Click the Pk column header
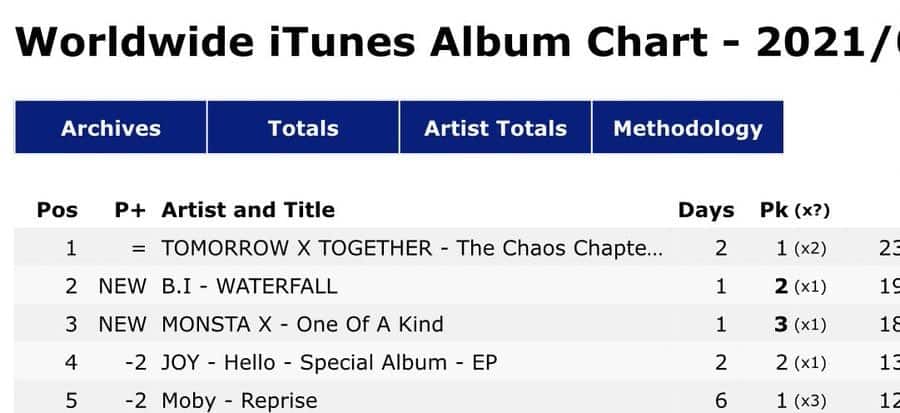Image resolution: width=900 pixels, height=413 pixels. pos(775,210)
